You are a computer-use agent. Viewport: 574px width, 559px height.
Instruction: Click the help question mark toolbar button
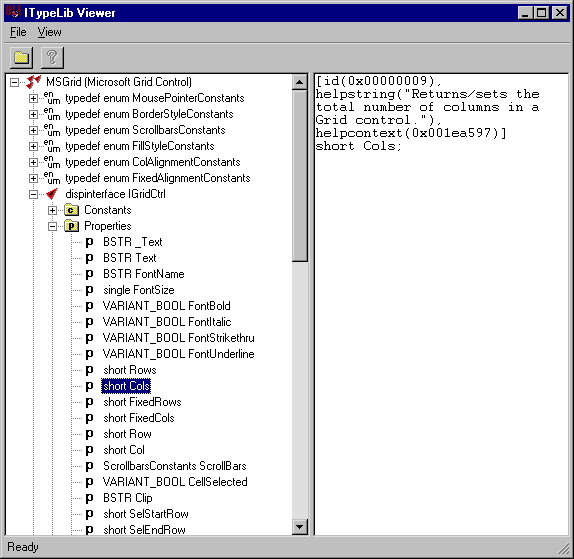[x=52, y=57]
